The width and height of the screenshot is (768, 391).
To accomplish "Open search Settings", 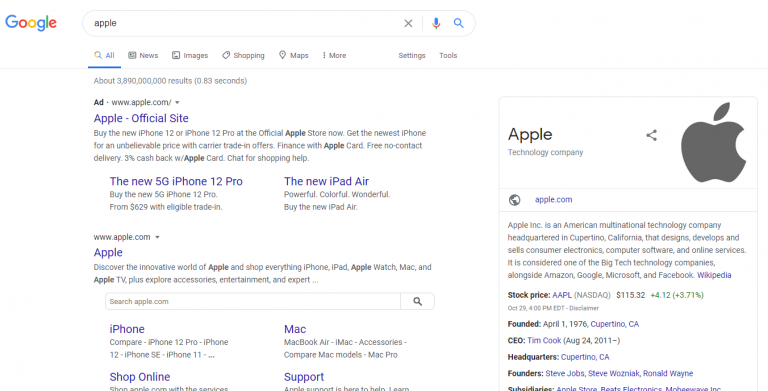I will coord(412,55).
